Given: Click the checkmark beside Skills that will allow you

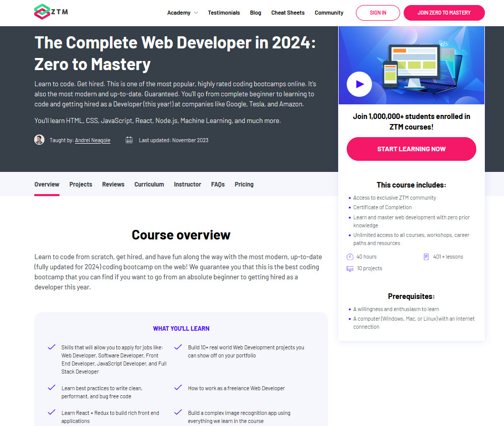Looking at the screenshot, I should [51, 347].
